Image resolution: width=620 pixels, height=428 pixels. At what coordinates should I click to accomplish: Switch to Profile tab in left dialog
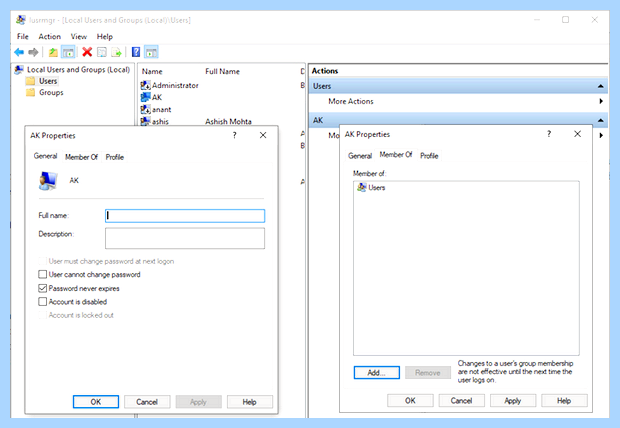pos(115,157)
